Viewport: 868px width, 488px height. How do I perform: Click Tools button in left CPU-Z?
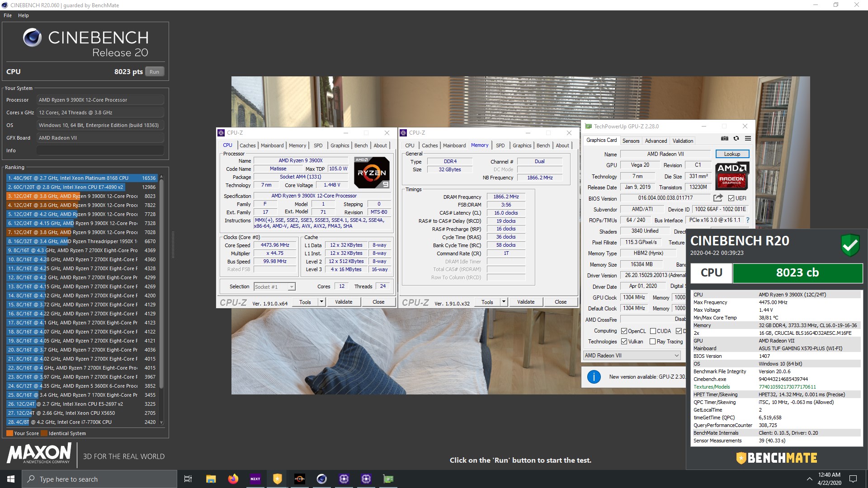pyautogui.click(x=305, y=302)
